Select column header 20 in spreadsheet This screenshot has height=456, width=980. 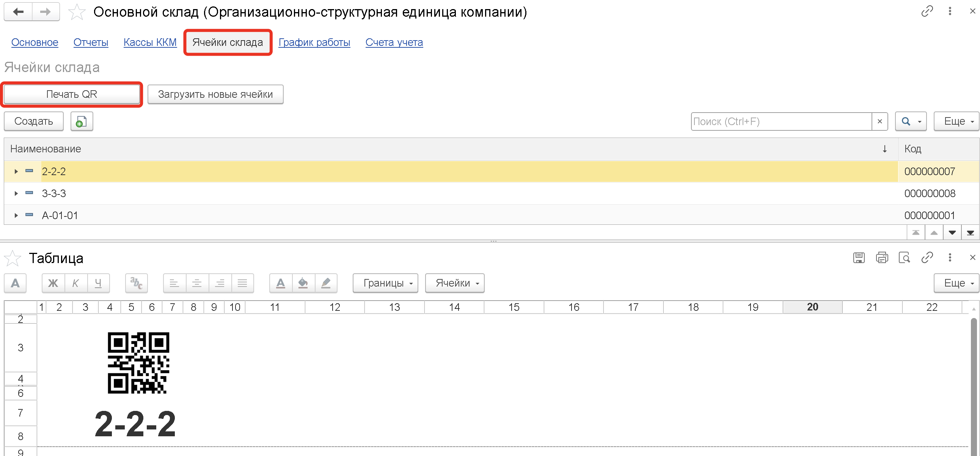coord(813,307)
